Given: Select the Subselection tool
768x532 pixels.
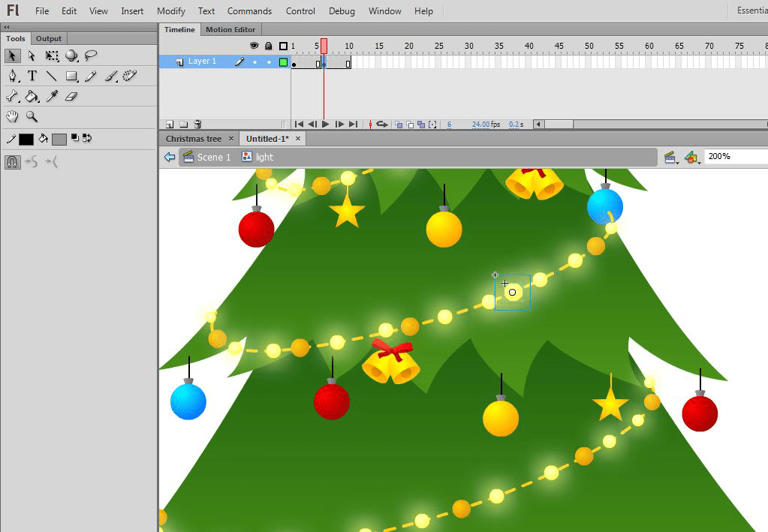Looking at the screenshot, I should (31, 56).
